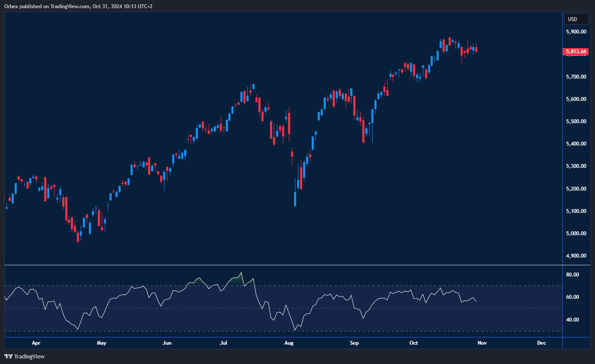Click the pane divider above the RSI indicator
This screenshot has width=595, height=364.
[283, 265]
